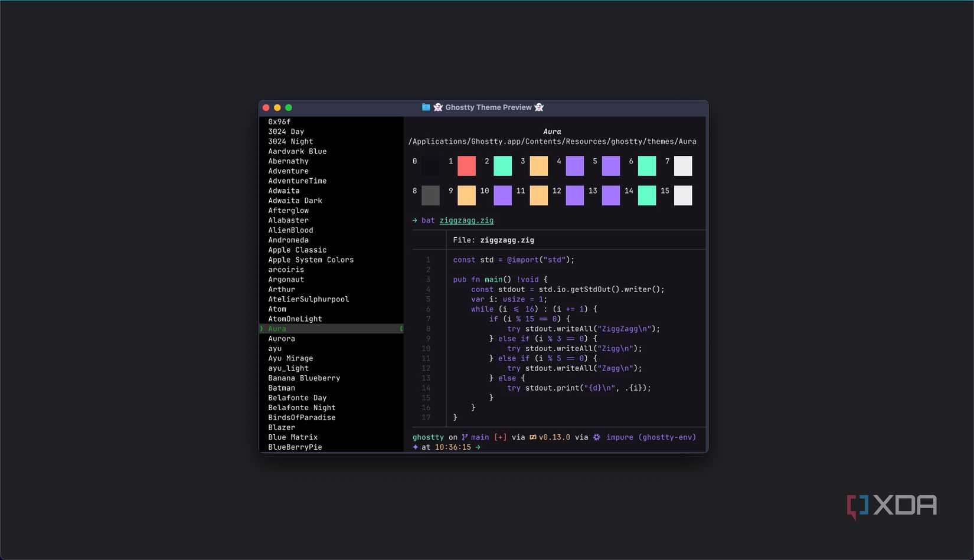
Task: Click the main branch name in the prompt
Action: 479,437
